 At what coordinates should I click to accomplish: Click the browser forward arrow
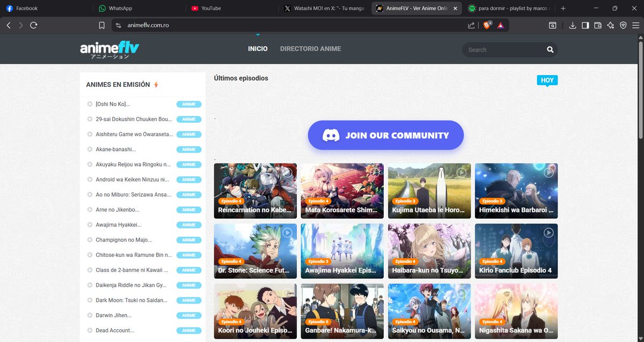click(x=21, y=25)
